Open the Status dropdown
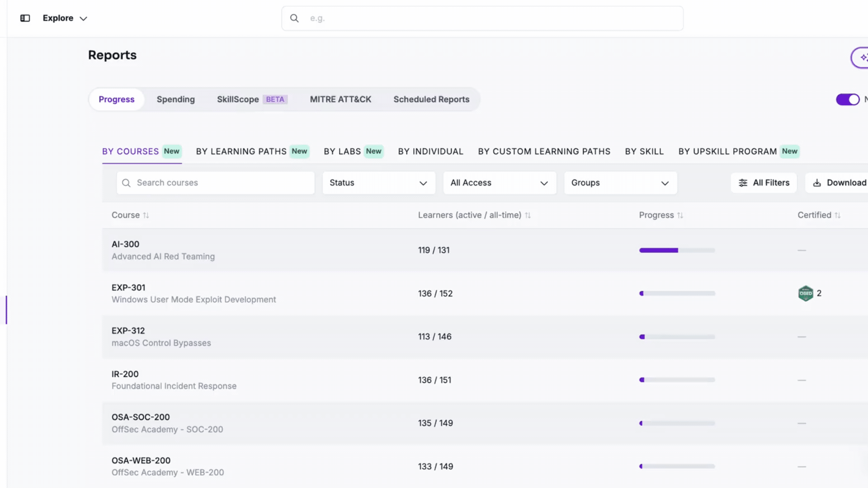Screen dimensions: 868x488 click(x=379, y=183)
